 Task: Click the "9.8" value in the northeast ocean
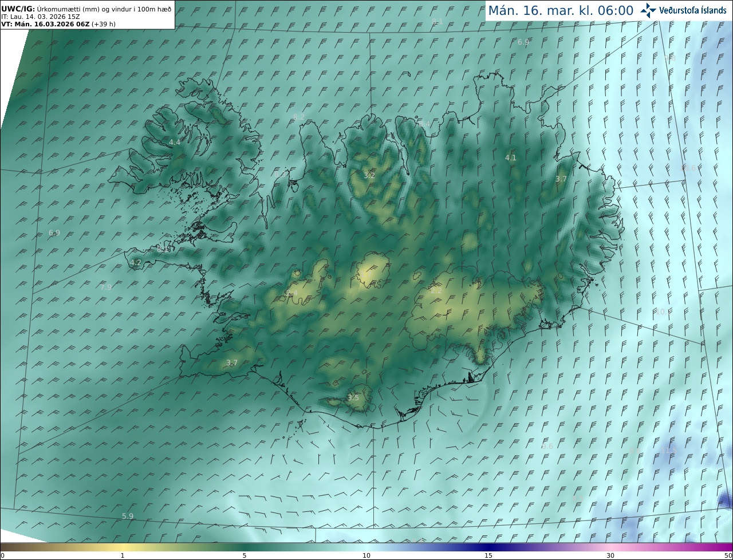click(x=670, y=58)
